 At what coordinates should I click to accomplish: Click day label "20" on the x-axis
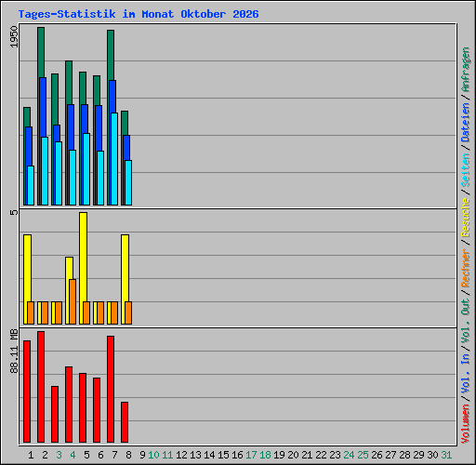pos(293,455)
